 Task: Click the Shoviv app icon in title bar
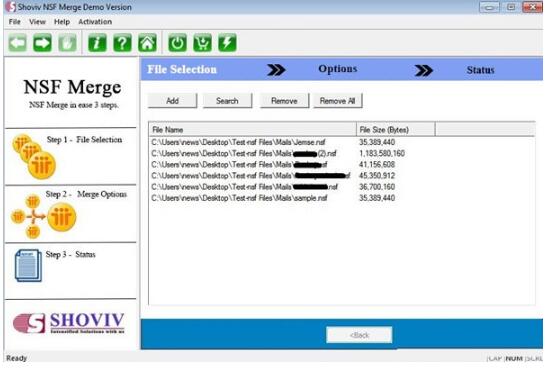click(11, 7)
